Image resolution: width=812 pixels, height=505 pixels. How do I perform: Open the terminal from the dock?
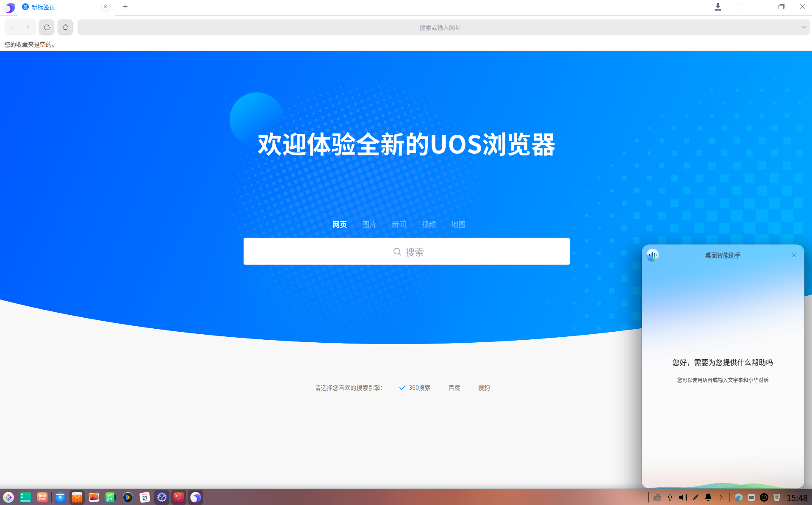(179, 497)
